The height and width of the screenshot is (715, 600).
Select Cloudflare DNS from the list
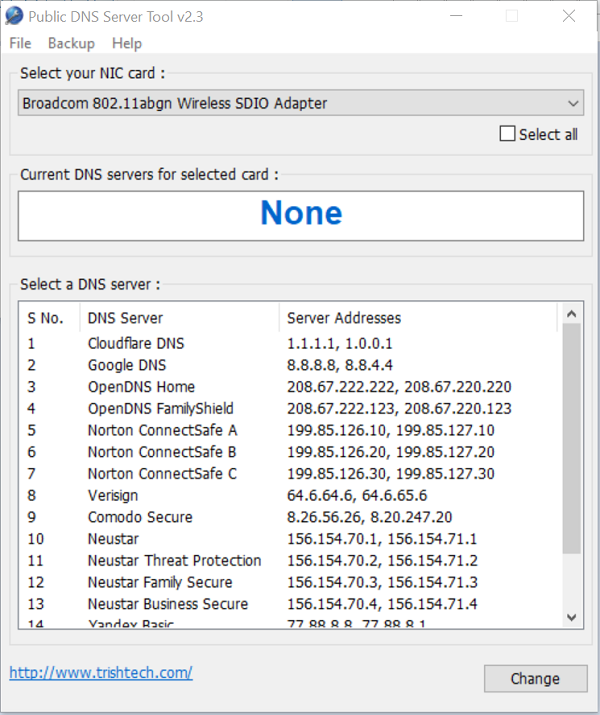[x=136, y=344]
